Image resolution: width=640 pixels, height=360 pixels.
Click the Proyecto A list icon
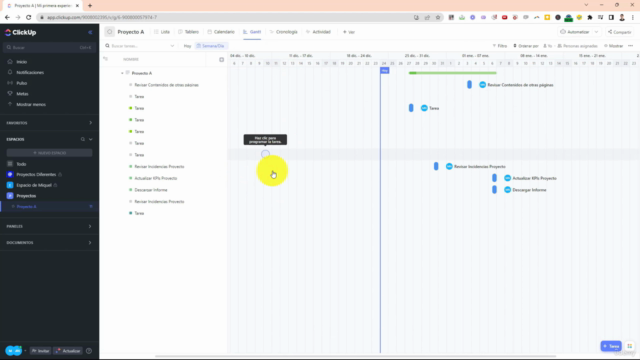[109, 32]
